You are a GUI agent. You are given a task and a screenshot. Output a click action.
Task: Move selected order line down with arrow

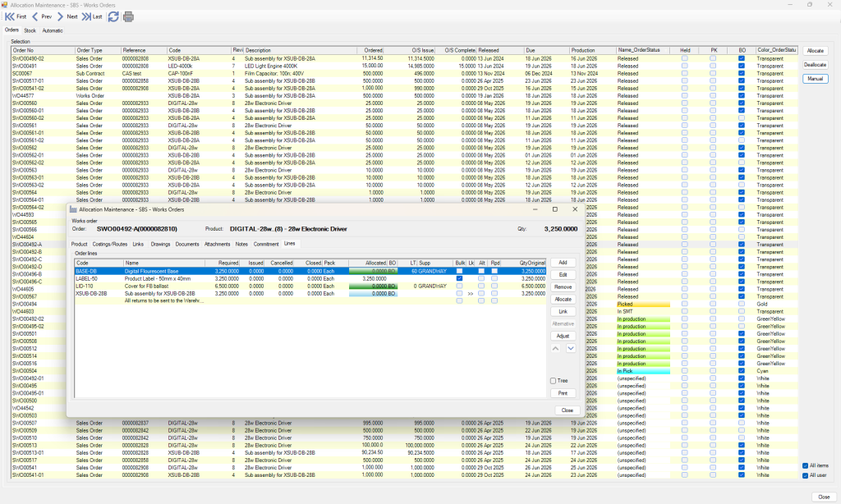pyautogui.click(x=571, y=349)
